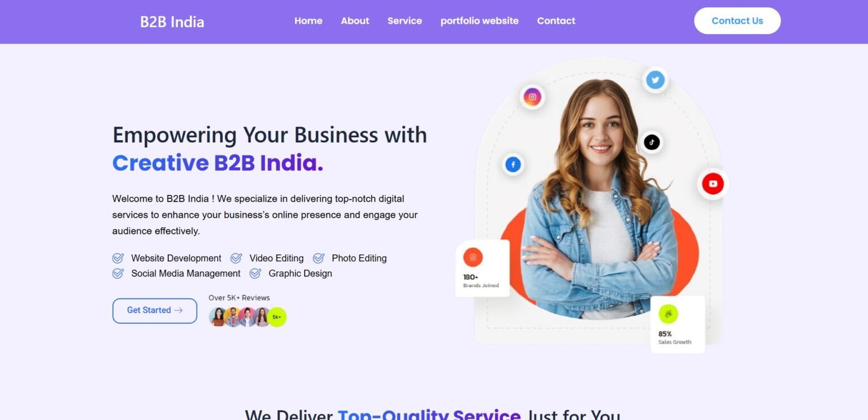Screen dimensions: 868x420
Task: Click the orange icon on Brands Joined card
Action: [x=473, y=257]
